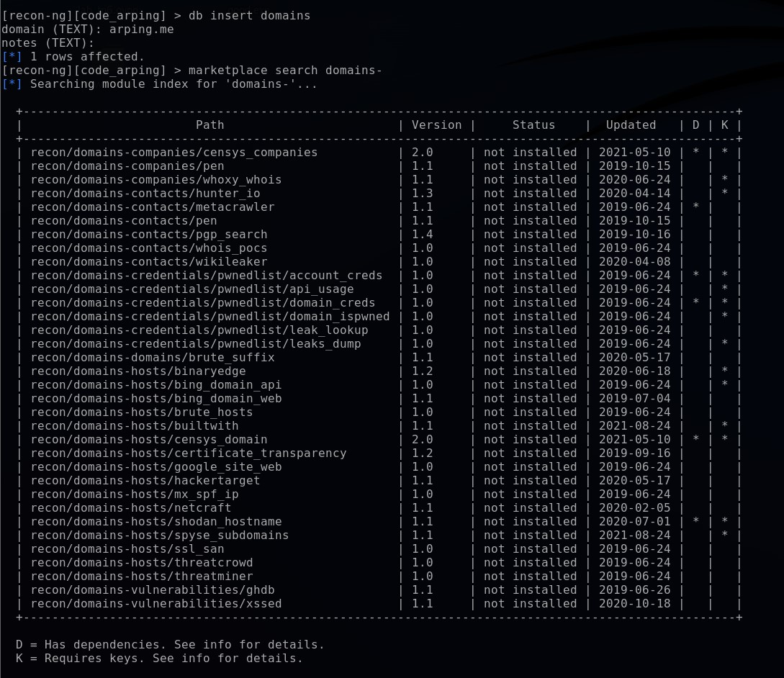Click the Updated column header
The height and width of the screenshot is (678, 784).
(631, 125)
